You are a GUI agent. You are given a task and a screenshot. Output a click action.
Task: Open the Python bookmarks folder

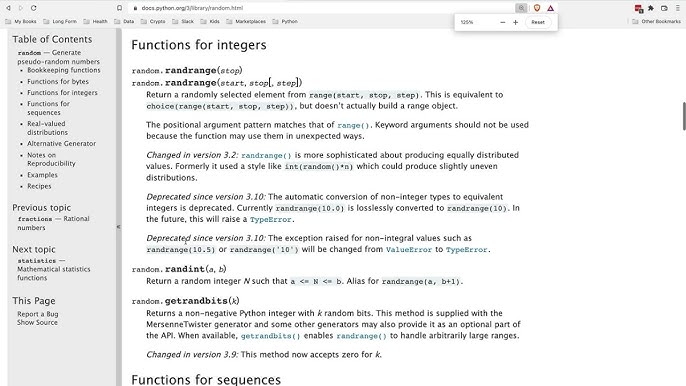(285, 21)
